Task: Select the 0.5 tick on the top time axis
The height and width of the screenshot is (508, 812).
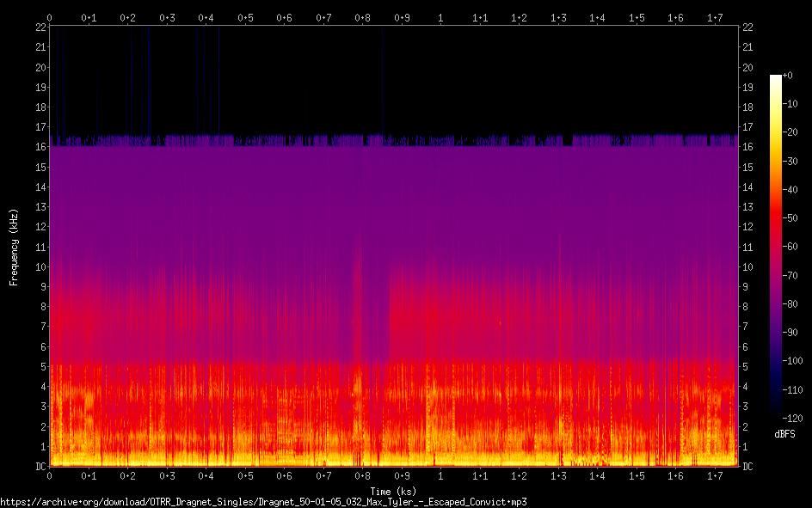Action: click(244, 17)
